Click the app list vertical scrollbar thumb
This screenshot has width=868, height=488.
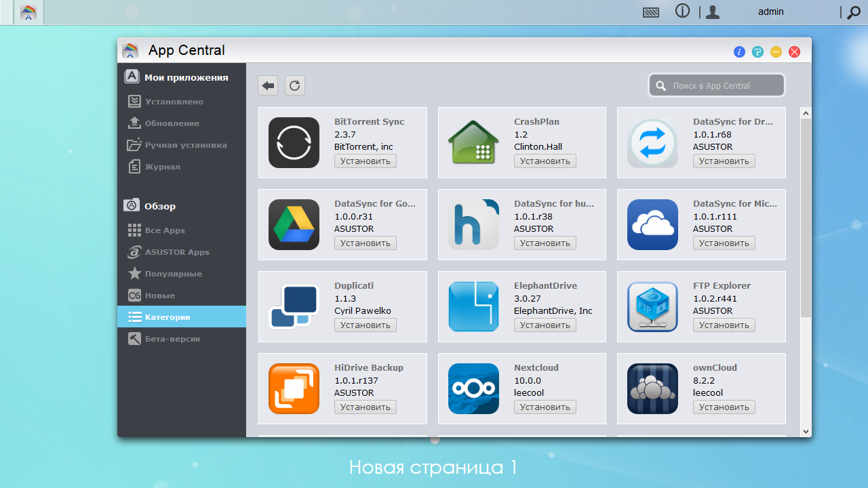806,218
